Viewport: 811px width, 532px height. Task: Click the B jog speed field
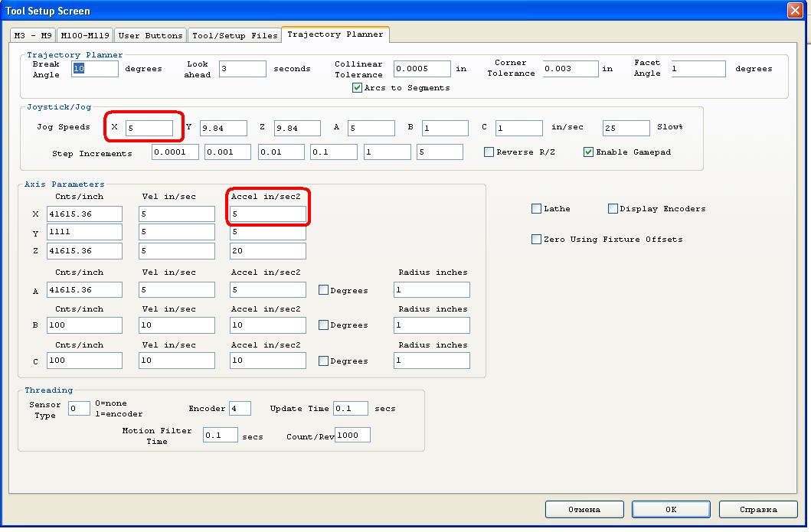[446, 129]
